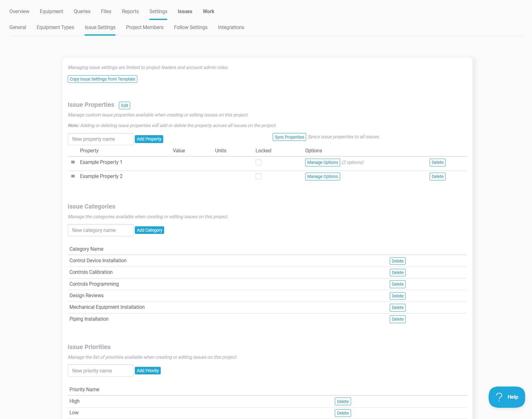532x419 pixels.
Task: Select the Settings tab
Action: point(158,12)
